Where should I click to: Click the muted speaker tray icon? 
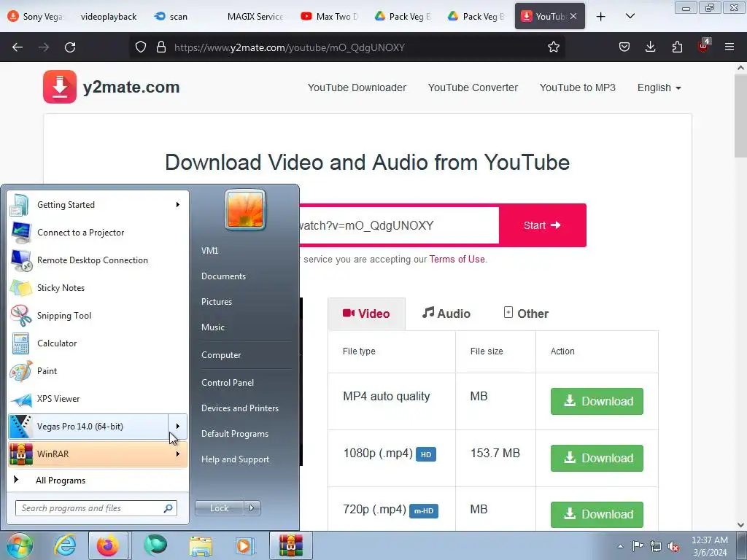coord(673,546)
